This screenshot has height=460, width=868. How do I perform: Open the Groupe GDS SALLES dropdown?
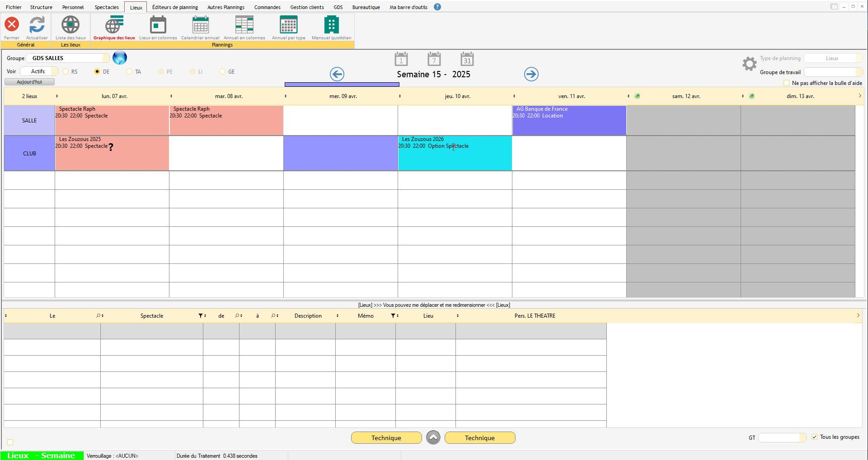106,58
